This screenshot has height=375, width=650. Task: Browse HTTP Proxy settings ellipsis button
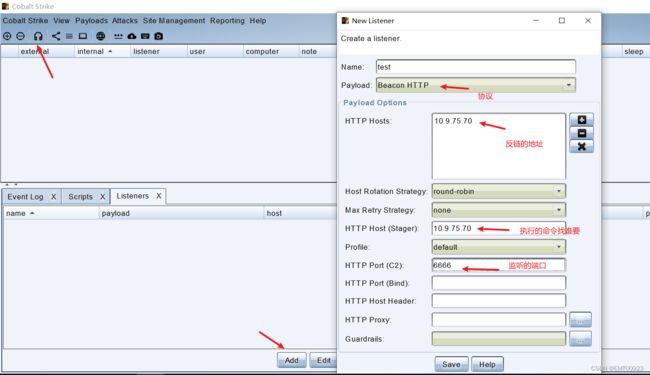(x=580, y=320)
